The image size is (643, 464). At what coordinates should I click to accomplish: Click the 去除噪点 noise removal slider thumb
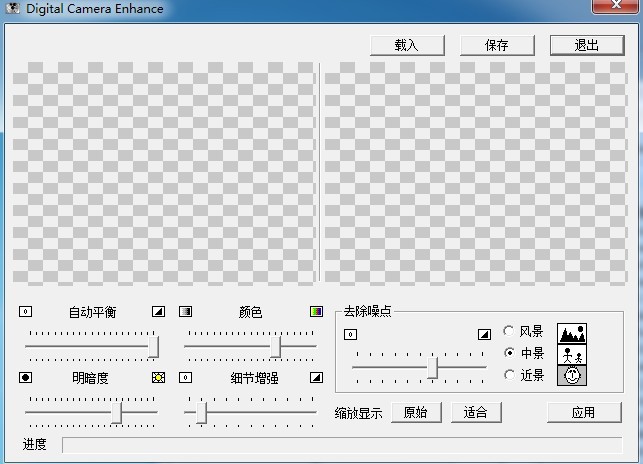[433, 369]
